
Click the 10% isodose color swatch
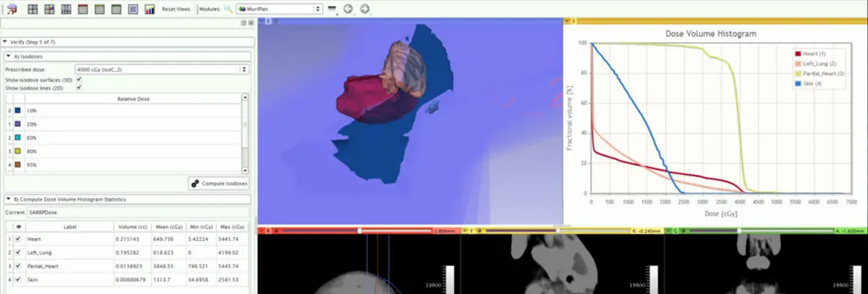[18, 111]
